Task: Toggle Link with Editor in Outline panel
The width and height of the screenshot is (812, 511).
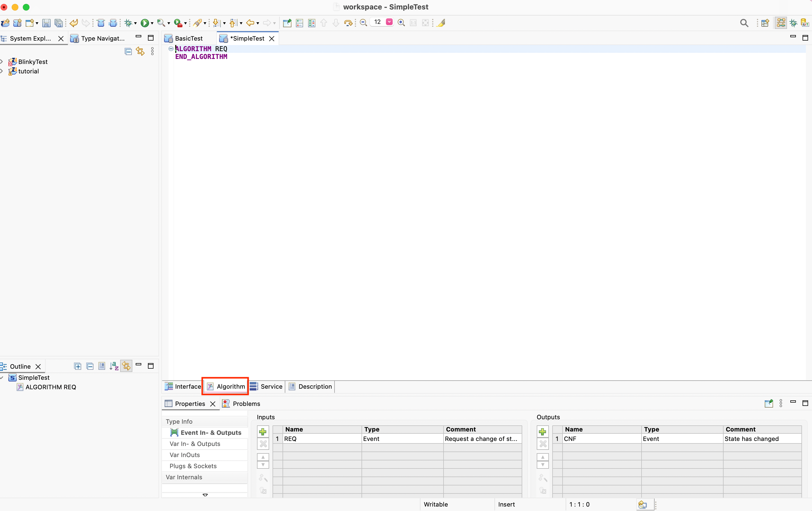Action: 126,366
